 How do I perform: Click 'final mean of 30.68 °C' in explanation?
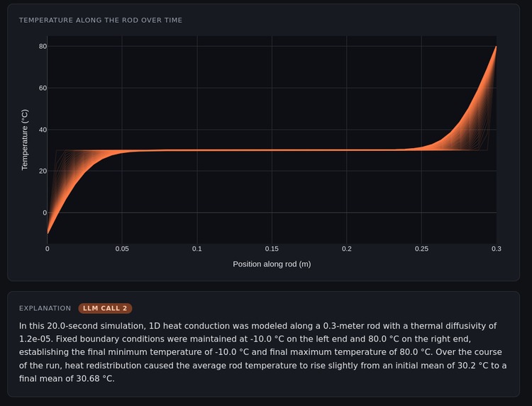(x=67, y=378)
